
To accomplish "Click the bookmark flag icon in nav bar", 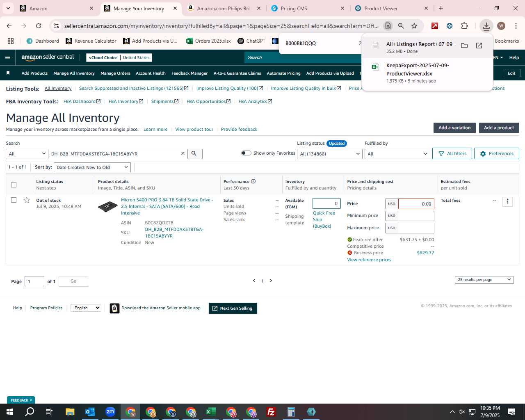I will [x=8, y=73].
